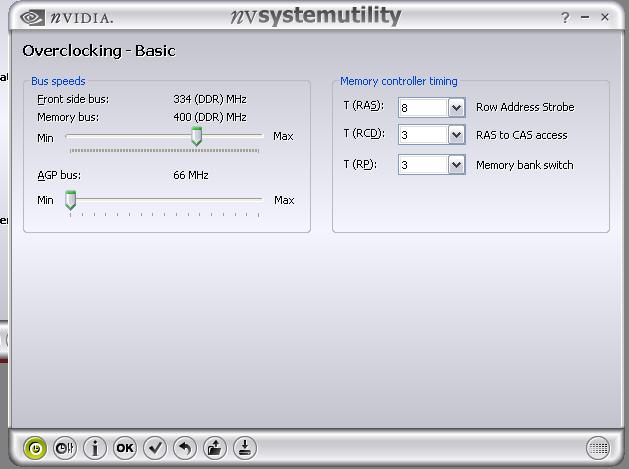Click the 'RAS to CAS access' description
This screenshot has height=469, width=629.
tap(521, 135)
